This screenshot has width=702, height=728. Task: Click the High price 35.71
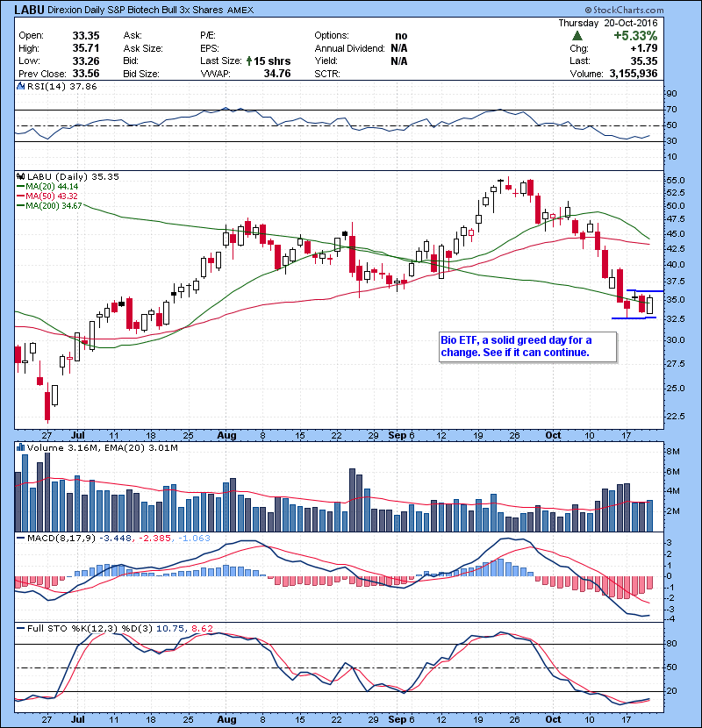86,48
